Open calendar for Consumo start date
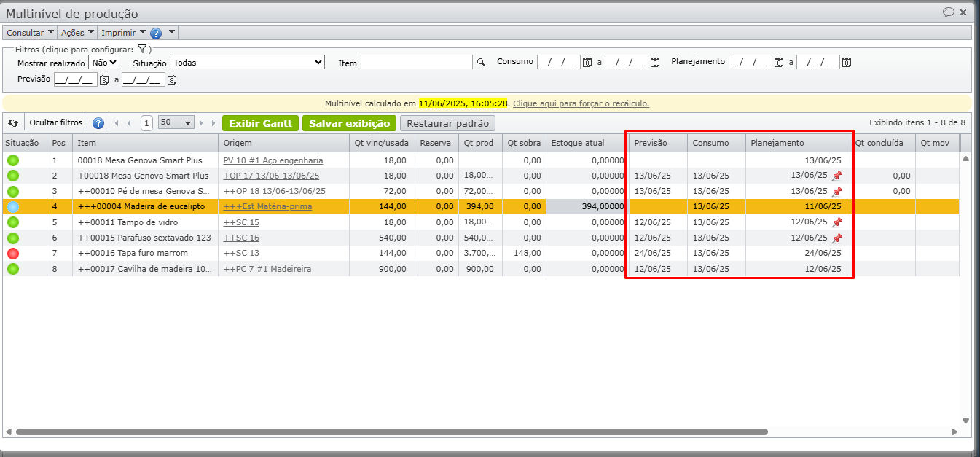This screenshot has width=980, height=457. coord(587,63)
